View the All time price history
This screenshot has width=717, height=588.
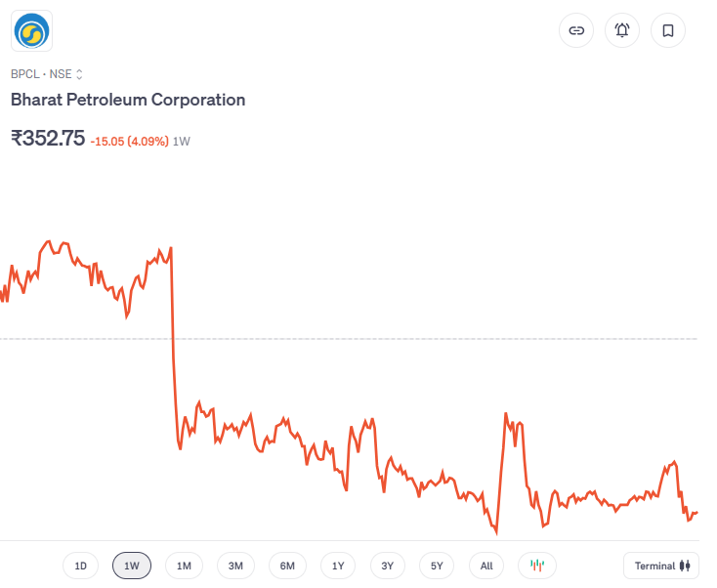coord(486,566)
